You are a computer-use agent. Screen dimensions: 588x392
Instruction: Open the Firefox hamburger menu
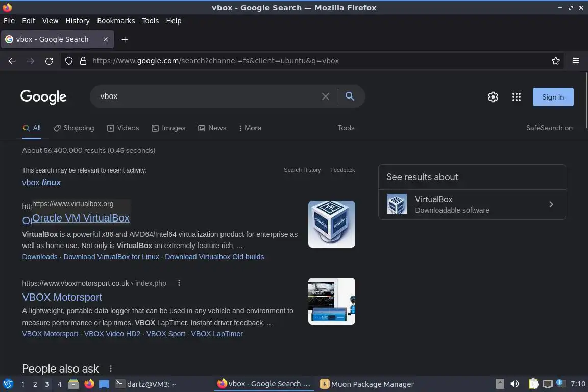tap(576, 61)
